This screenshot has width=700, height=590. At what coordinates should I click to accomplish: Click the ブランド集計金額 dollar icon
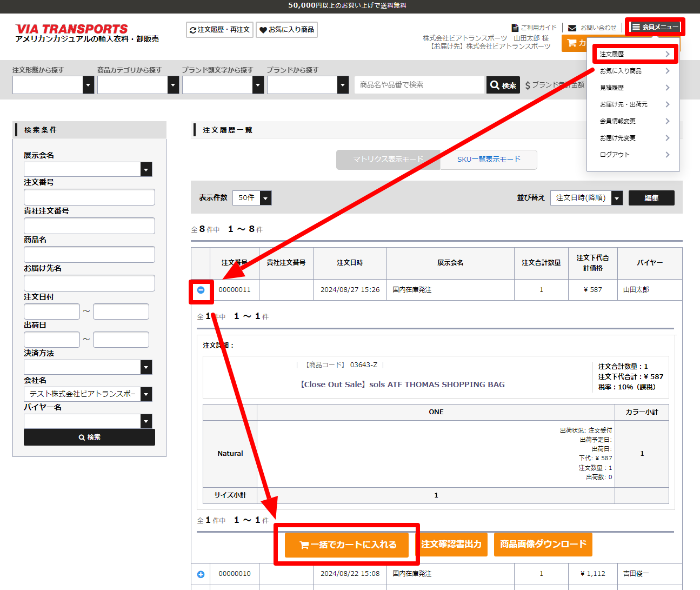[528, 85]
